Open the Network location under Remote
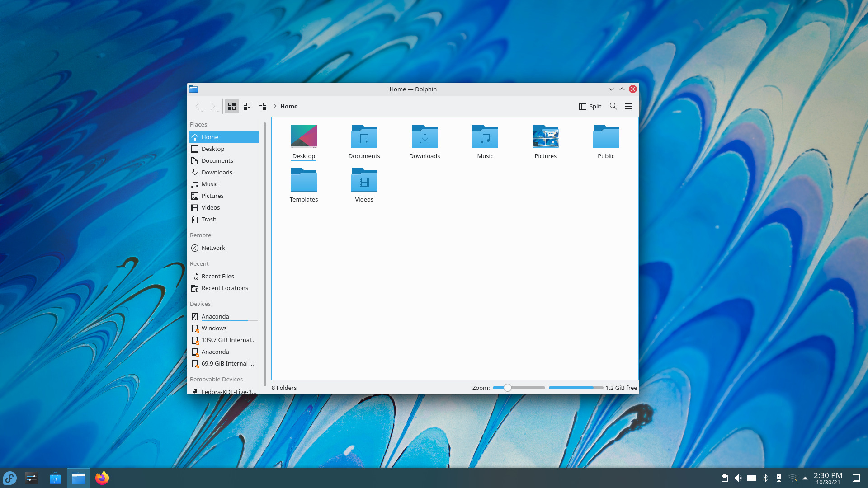This screenshot has height=488, width=868. pos(213,248)
